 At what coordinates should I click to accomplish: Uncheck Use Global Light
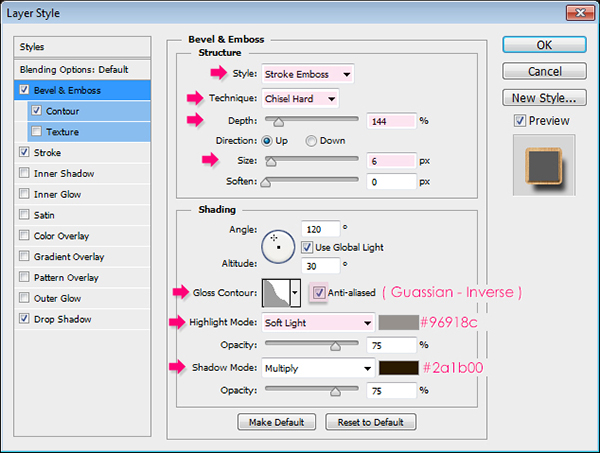307,247
